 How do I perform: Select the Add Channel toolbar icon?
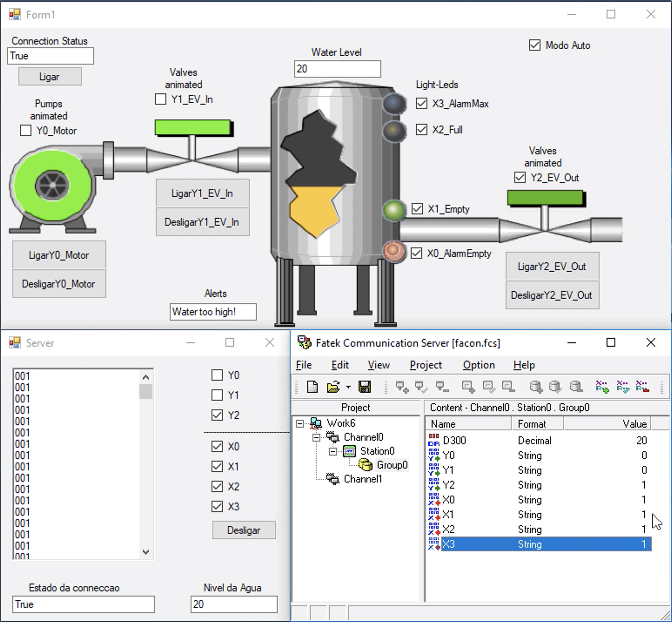[401, 386]
